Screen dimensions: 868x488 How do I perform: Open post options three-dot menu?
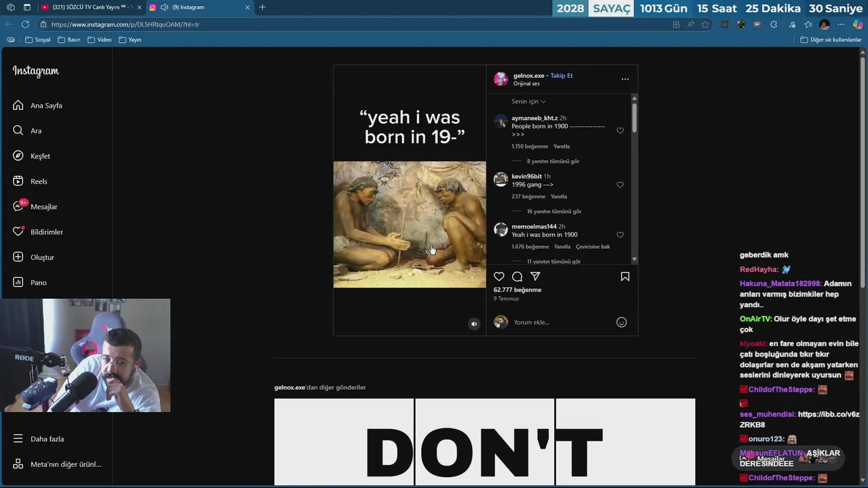625,79
